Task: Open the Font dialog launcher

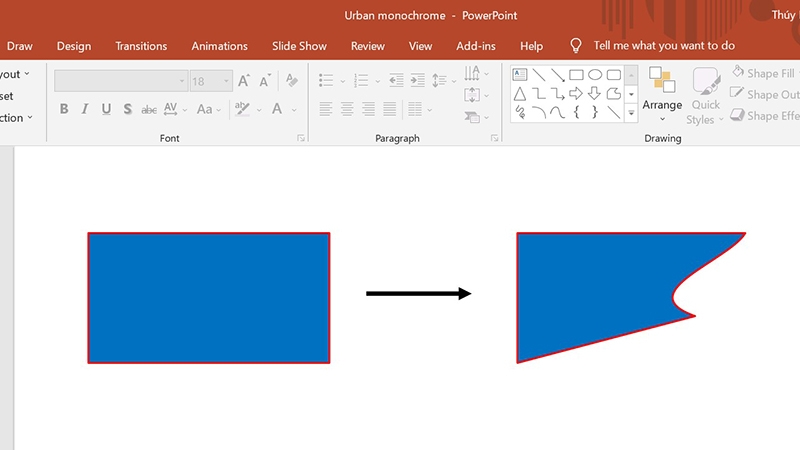Action: (x=301, y=138)
